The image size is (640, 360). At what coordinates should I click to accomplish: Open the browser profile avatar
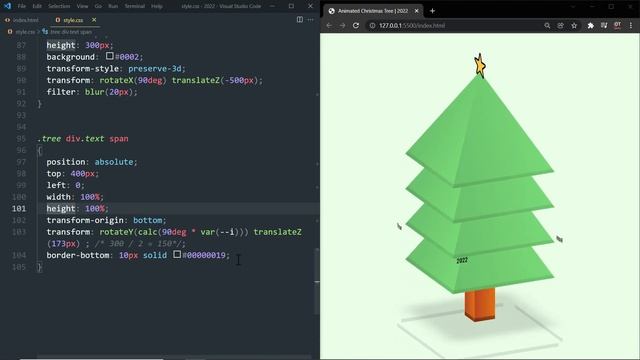coord(617,25)
